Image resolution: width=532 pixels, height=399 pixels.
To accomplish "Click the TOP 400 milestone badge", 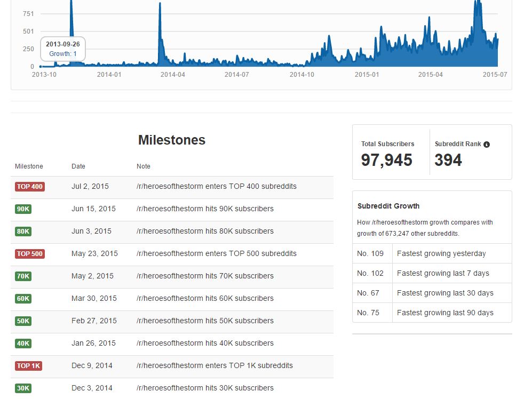I will (30, 187).
